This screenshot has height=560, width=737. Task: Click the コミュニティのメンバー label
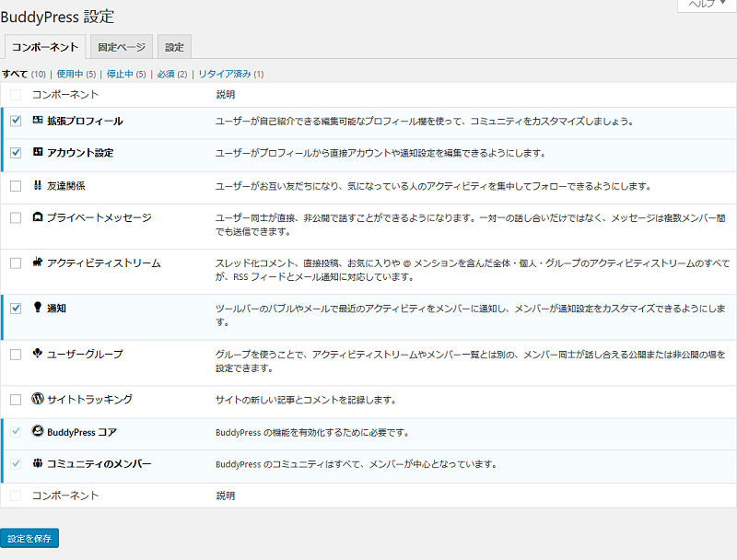[99, 464]
